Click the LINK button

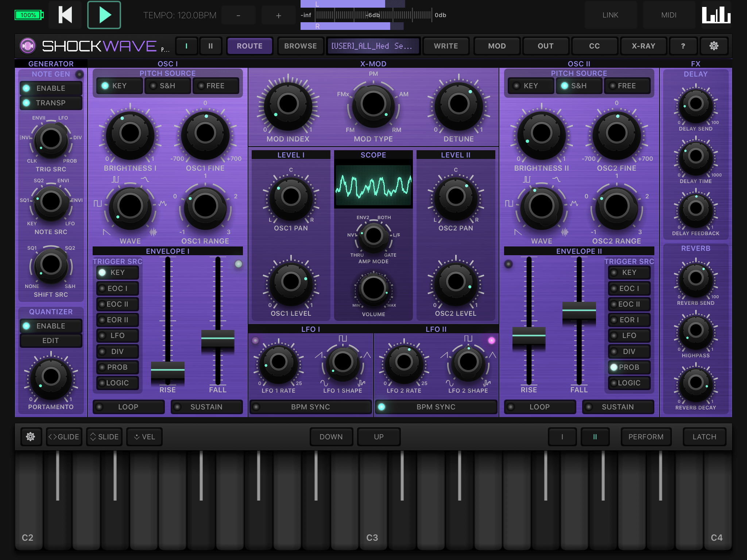(611, 15)
